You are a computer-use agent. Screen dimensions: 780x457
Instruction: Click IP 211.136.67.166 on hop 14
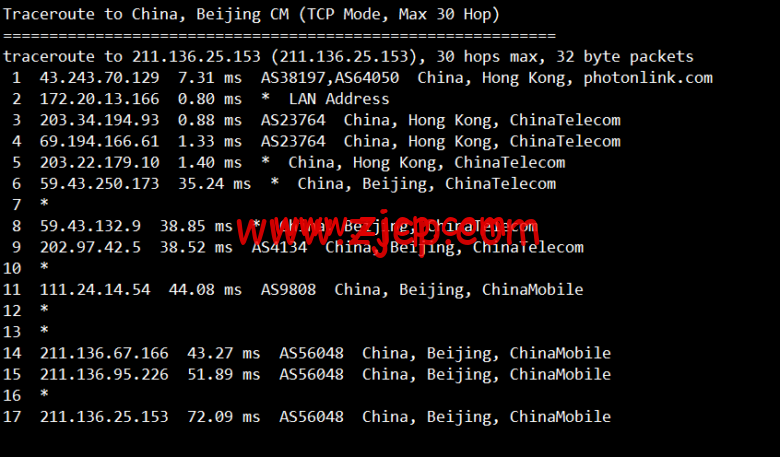click(104, 353)
